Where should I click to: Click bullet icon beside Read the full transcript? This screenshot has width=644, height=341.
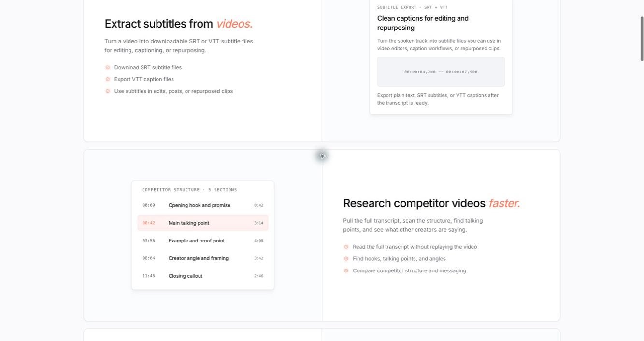(346, 247)
